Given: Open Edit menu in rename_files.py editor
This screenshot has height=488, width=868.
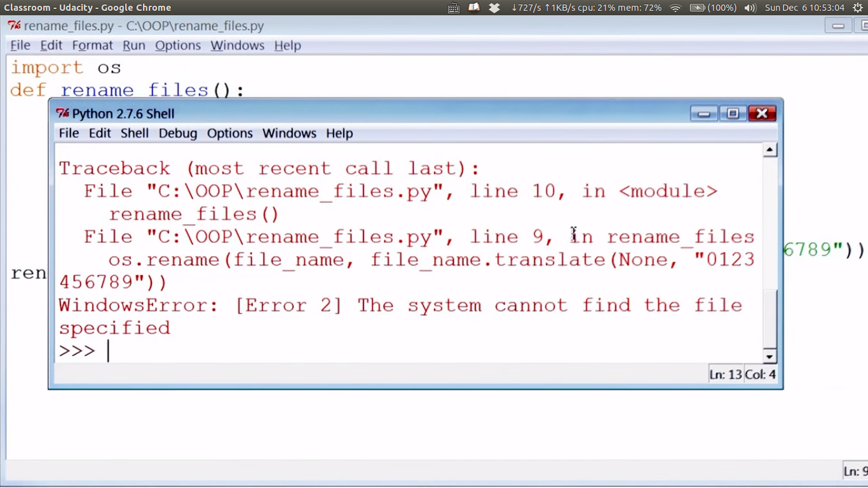Looking at the screenshot, I should [51, 46].
